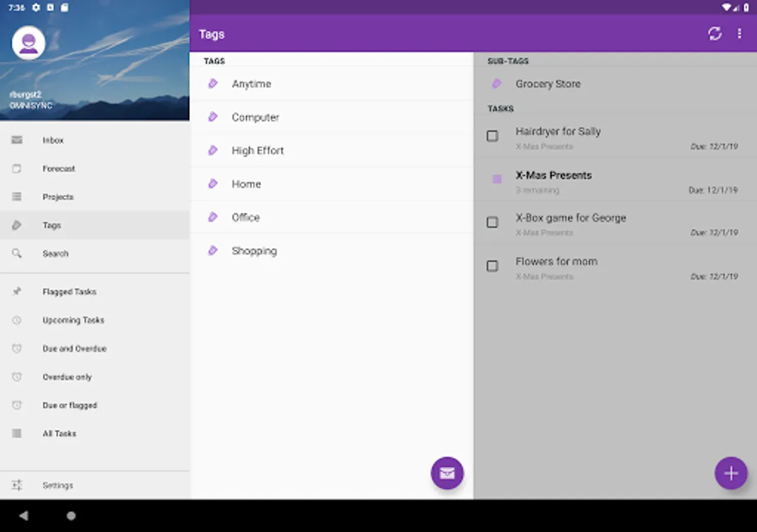Image resolution: width=757 pixels, height=532 pixels.
Task: Click the tag icon beside Office
Action: click(x=213, y=218)
